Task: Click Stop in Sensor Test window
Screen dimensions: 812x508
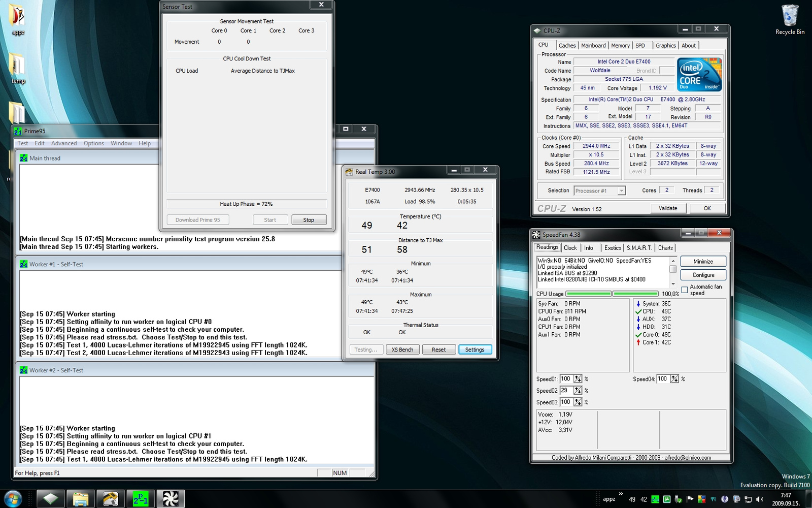Action: coord(309,220)
